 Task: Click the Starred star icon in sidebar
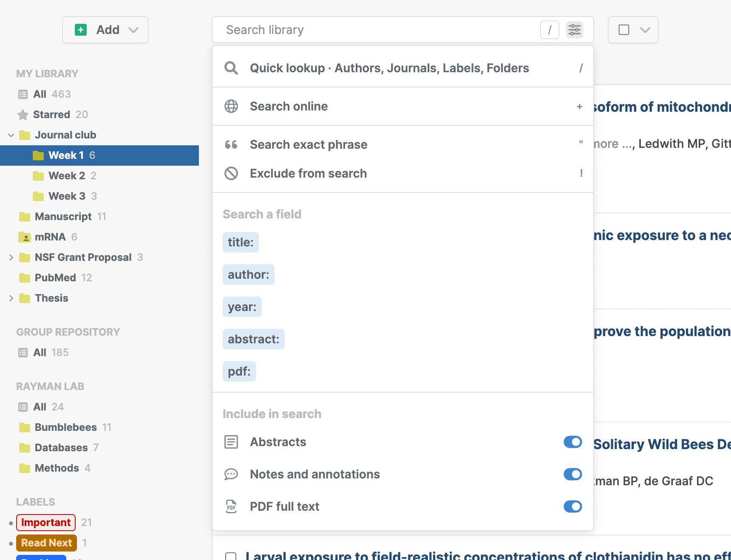(23, 115)
